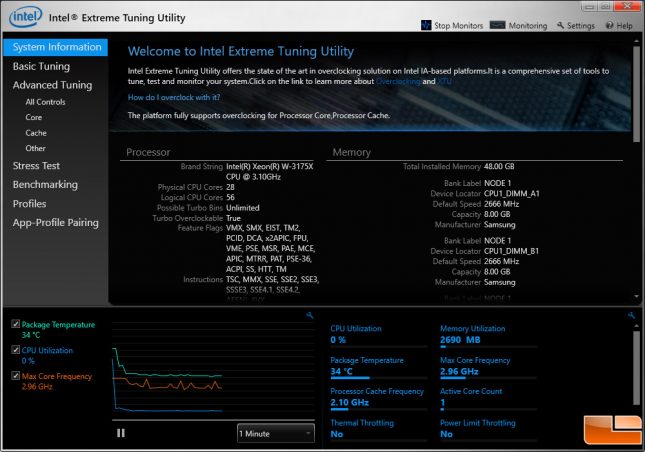This screenshot has width=645, height=452.
Task: Open Basic Tuning section
Action: 41,66
